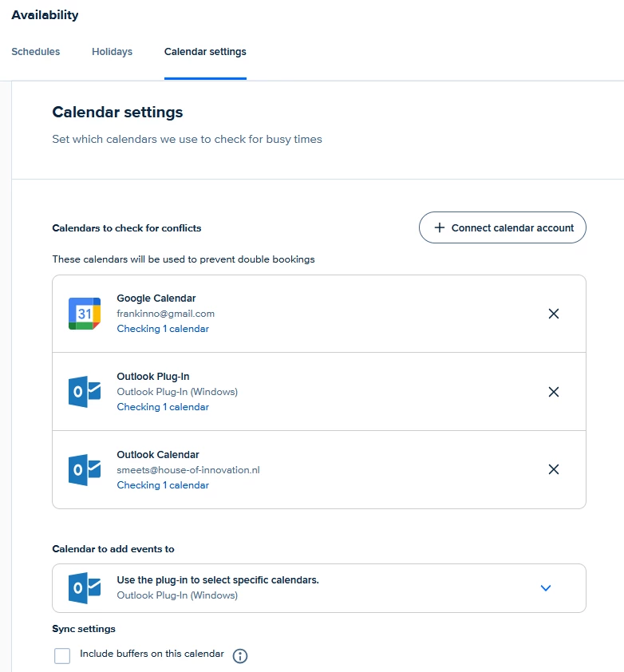Image resolution: width=624 pixels, height=672 pixels.
Task: Click the Outlook Plug-In logo icon
Action: point(85,392)
